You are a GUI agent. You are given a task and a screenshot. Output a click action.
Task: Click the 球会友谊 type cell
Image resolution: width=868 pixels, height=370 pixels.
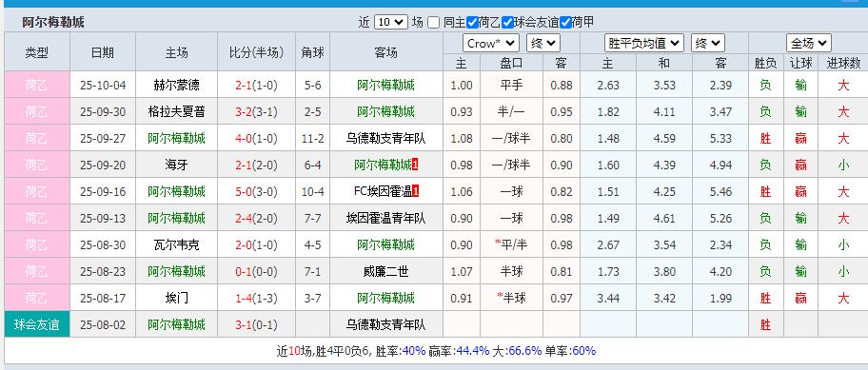coord(37,324)
